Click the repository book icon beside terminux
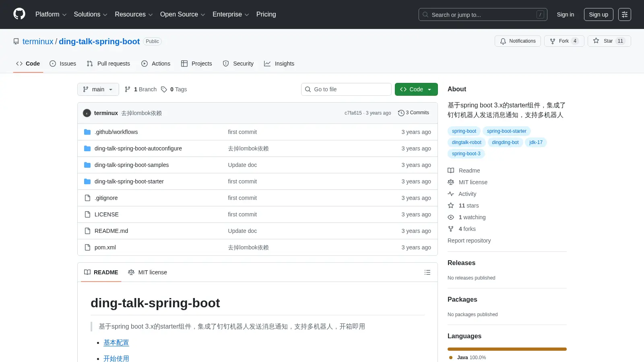This screenshot has height=362, width=644. click(16, 41)
